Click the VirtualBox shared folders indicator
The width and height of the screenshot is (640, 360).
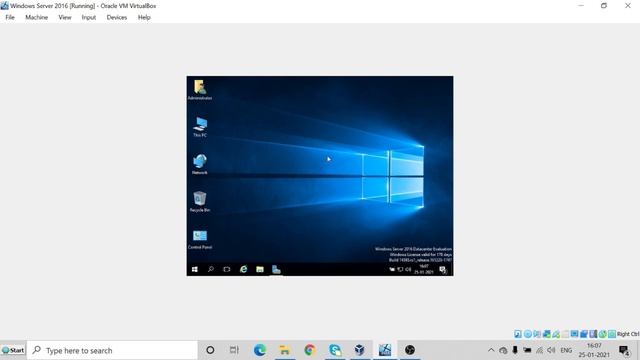coord(565,334)
